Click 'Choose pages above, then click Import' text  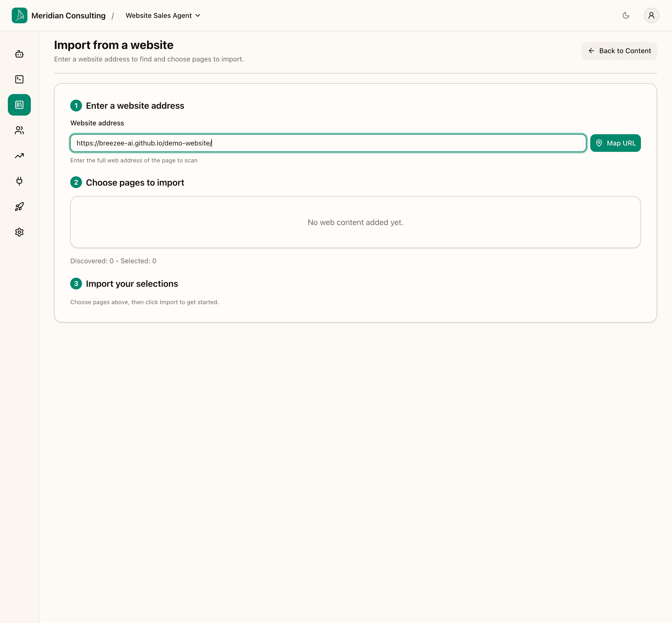point(144,302)
